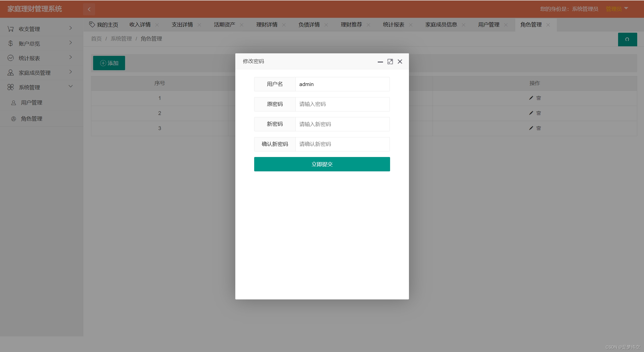
Task: Close the 活期资产 tab
Action: [242, 25]
